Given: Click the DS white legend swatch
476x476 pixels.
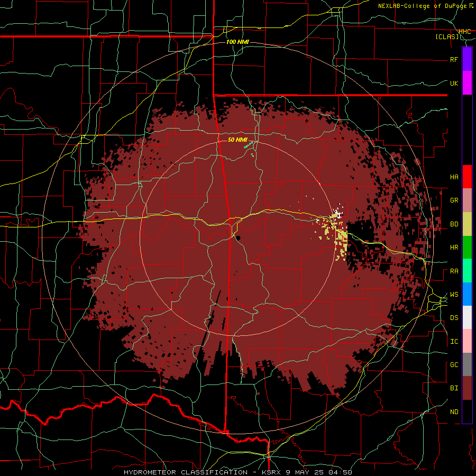Looking at the screenshot, I should pos(467,317).
